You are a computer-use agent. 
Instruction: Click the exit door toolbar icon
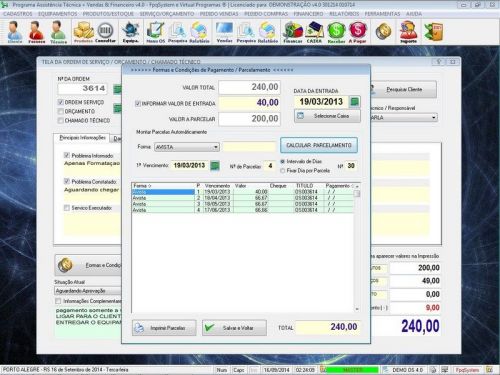(433, 32)
